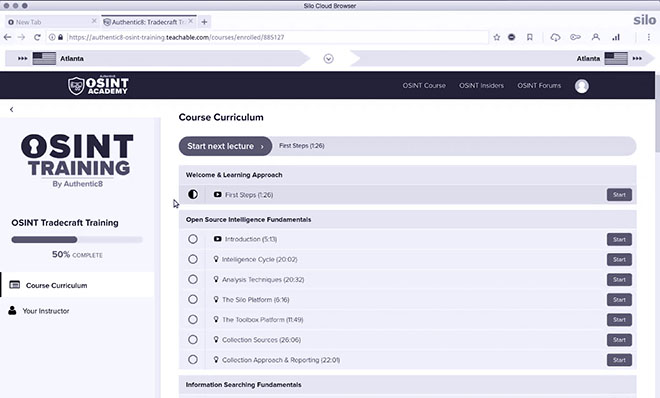660x398 pixels.
Task: Start The Silo Platform lecture
Action: click(x=619, y=300)
